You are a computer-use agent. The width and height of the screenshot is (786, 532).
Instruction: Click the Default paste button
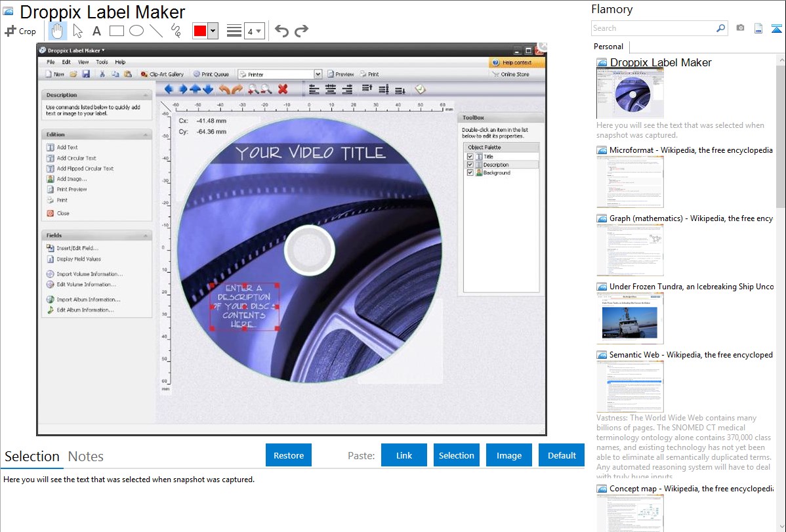tap(562, 455)
